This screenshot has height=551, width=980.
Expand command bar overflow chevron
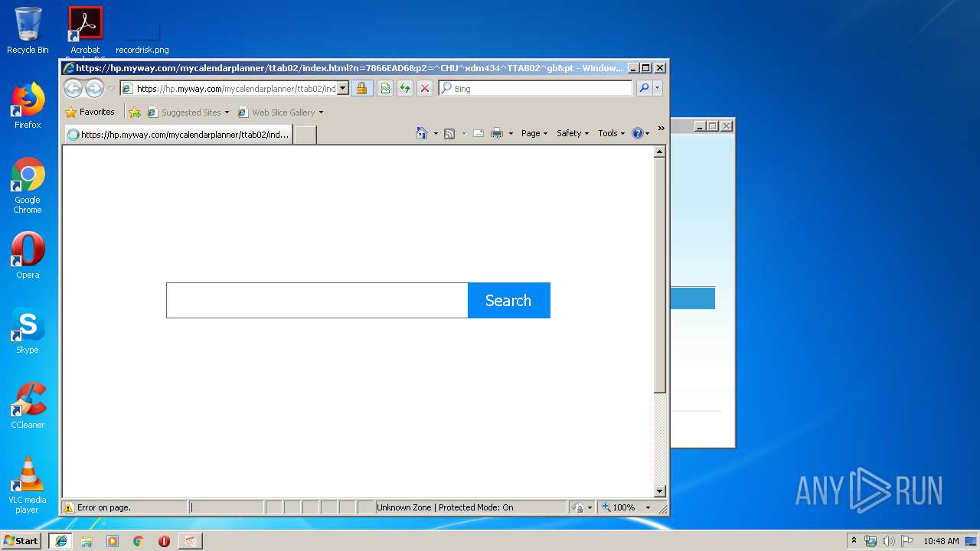coord(661,129)
